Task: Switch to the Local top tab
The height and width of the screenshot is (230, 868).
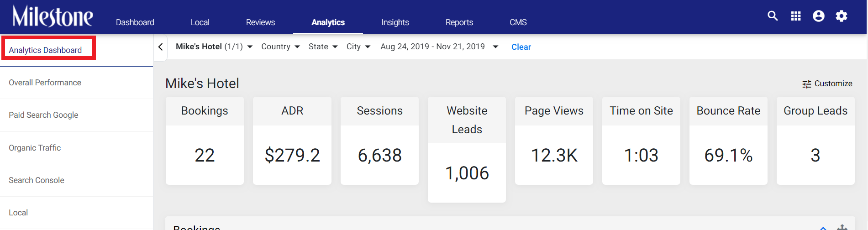Action: pyautogui.click(x=200, y=22)
